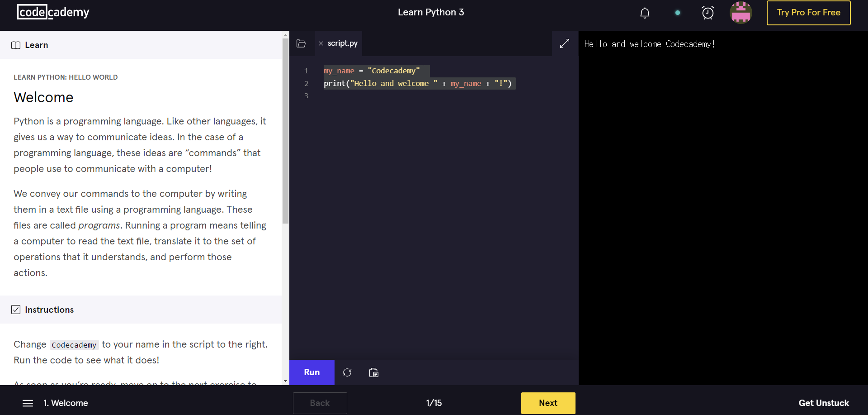Image resolution: width=868 pixels, height=415 pixels.
Task: Open the file explorer folder icon
Action: pos(301,43)
